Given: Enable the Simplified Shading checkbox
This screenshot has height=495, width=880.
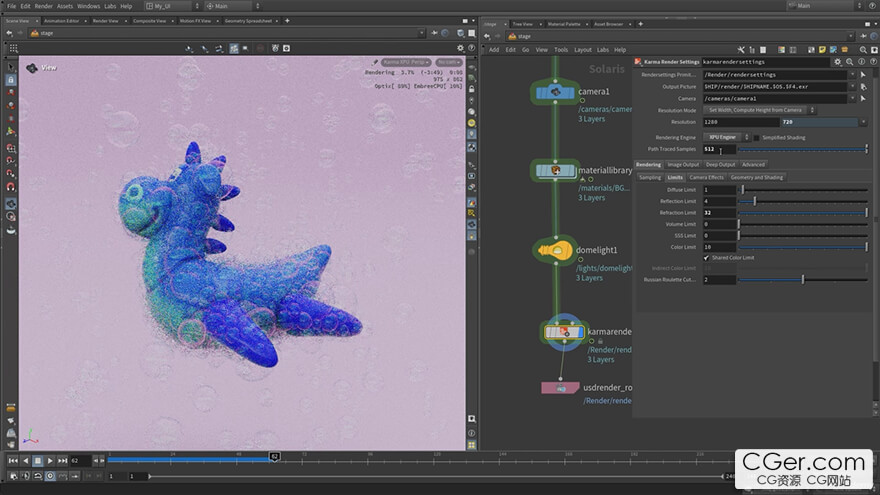Looking at the screenshot, I should [756, 137].
